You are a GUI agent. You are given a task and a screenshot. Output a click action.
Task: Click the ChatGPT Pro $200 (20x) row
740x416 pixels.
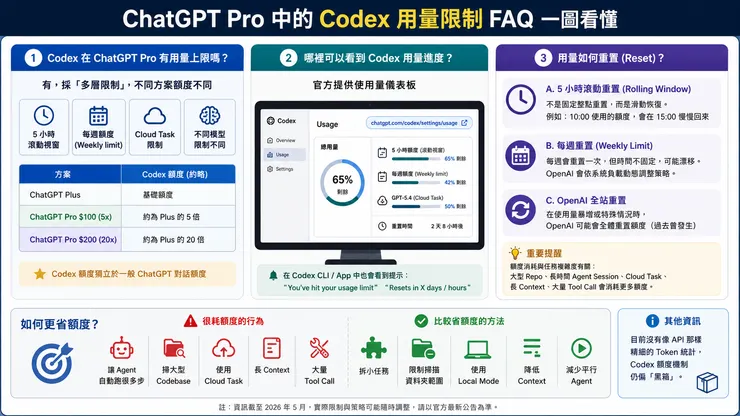point(127,239)
